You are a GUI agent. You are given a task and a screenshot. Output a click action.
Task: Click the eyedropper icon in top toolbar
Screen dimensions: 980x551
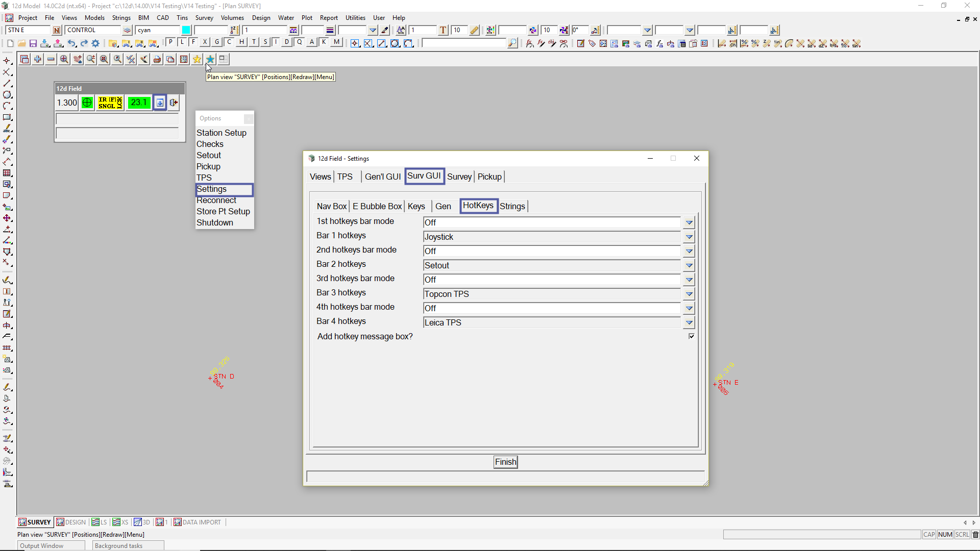click(385, 30)
